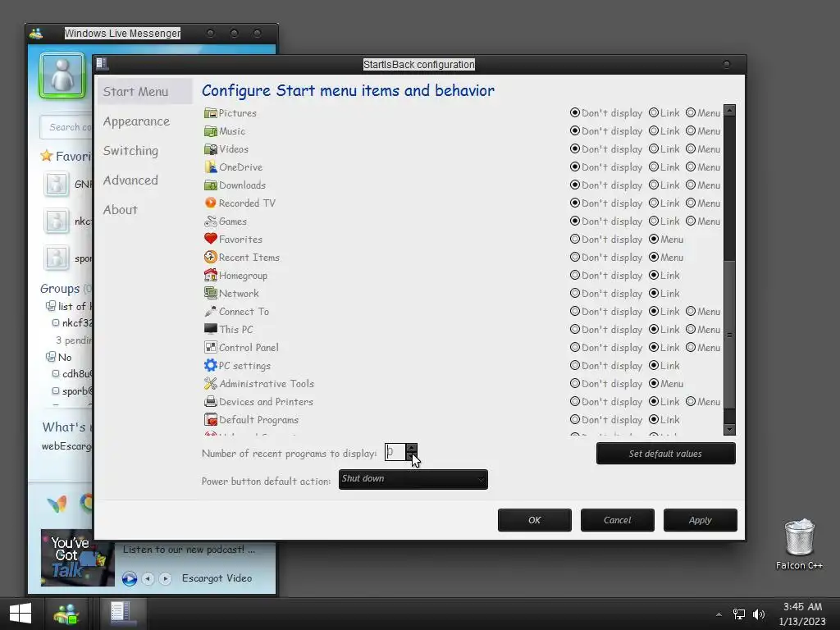Click the Pictures folder icon
Image resolution: width=840 pixels, height=630 pixels.
tap(211, 113)
